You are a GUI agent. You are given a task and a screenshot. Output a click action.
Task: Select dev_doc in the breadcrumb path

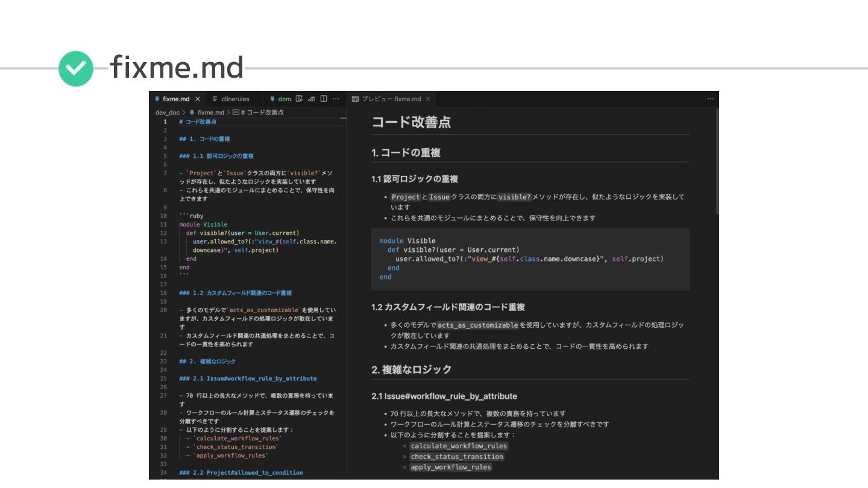coord(168,112)
